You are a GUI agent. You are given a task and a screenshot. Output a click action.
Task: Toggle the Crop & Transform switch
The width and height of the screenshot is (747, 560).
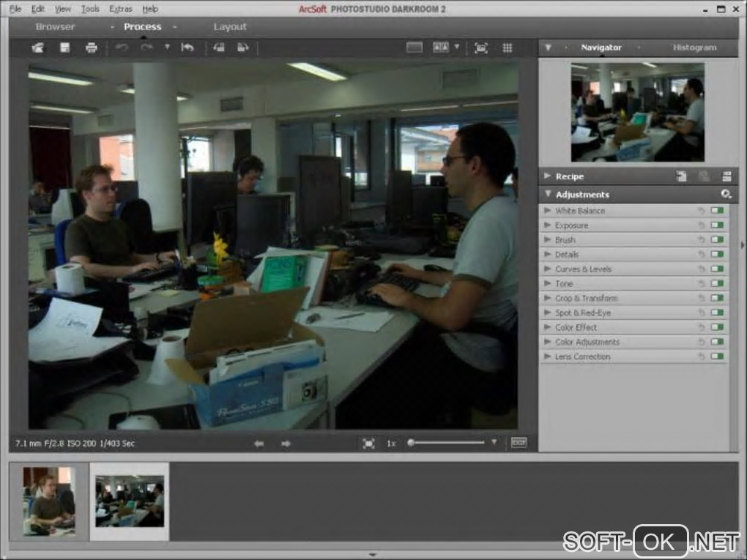click(717, 298)
